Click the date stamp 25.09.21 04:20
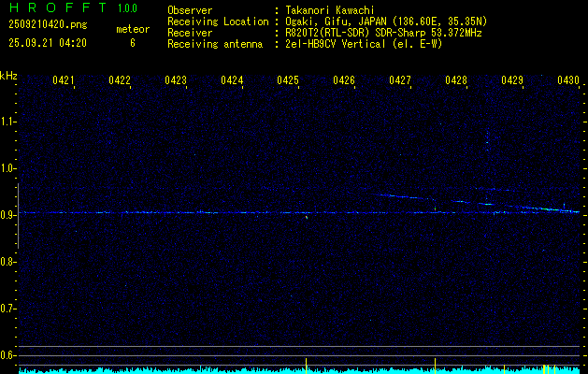588x374 pixels. (x=48, y=43)
